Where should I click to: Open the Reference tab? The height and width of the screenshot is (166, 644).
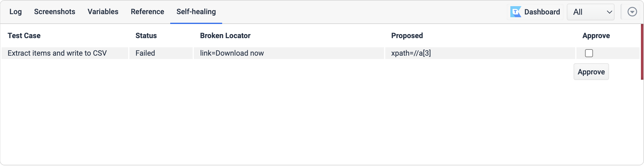click(x=147, y=12)
